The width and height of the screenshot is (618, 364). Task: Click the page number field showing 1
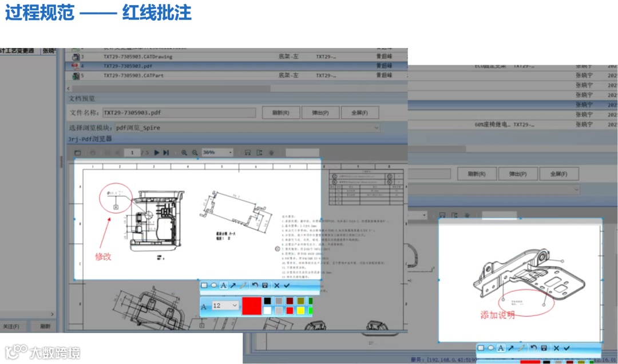pos(132,153)
